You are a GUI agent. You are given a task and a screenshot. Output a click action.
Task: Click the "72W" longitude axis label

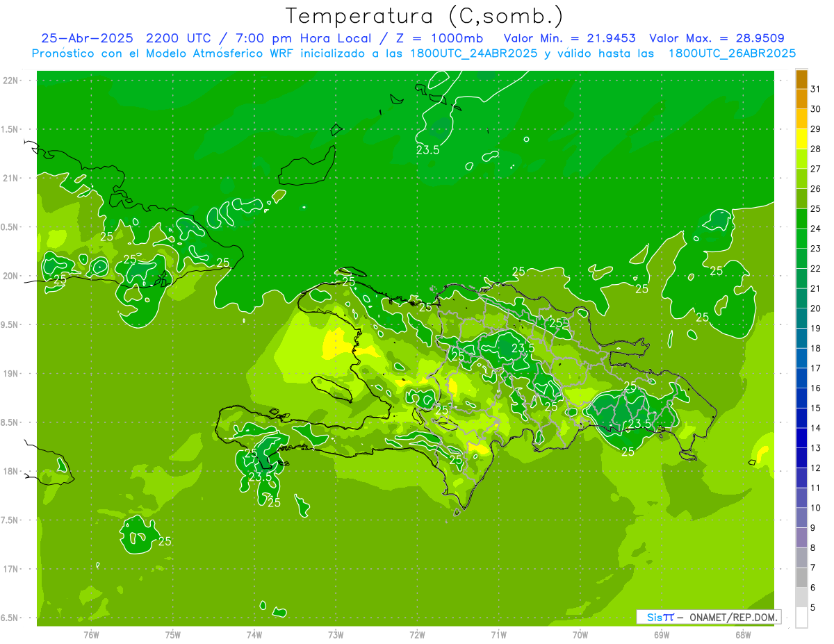point(417,634)
